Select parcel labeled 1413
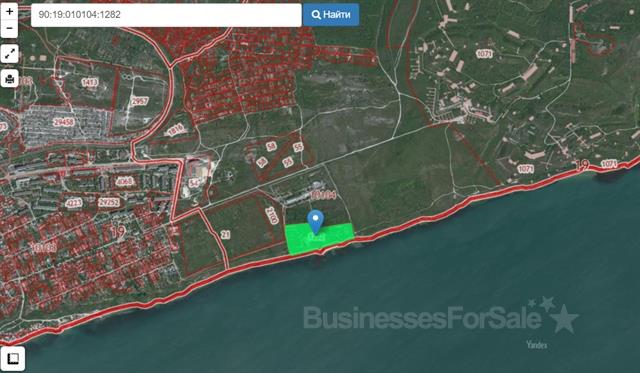Image resolution: width=640 pixels, height=373 pixels. tap(89, 82)
